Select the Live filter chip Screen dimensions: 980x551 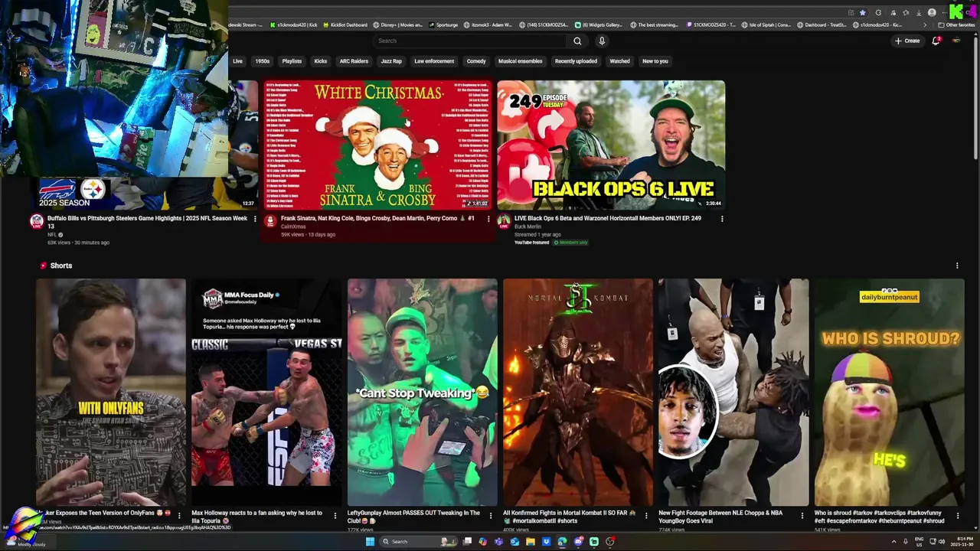pos(237,61)
